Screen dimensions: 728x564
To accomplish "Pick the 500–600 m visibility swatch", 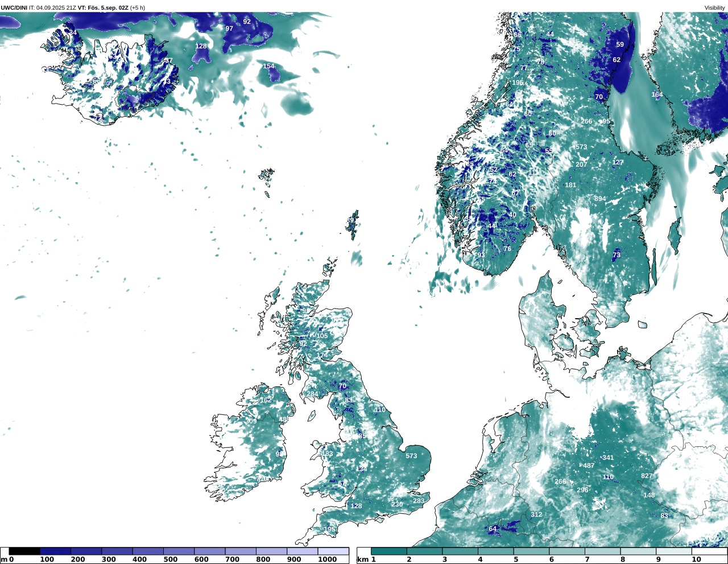I will [178, 551].
